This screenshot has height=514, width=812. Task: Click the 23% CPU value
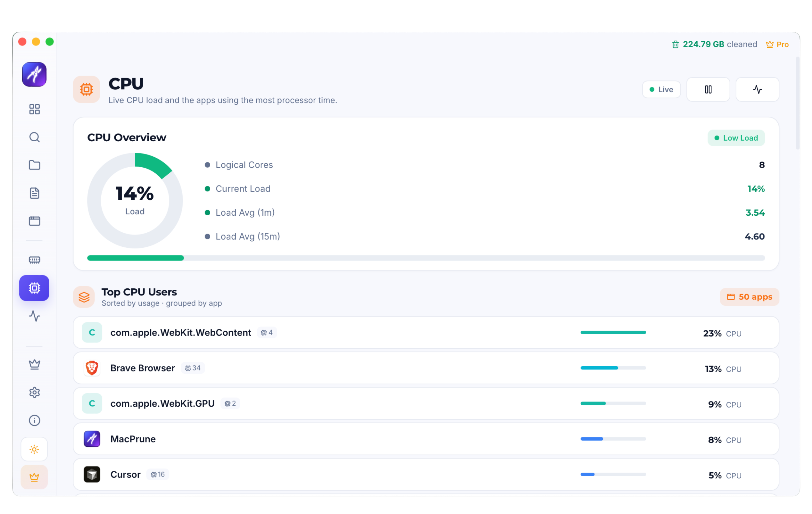(722, 334)
